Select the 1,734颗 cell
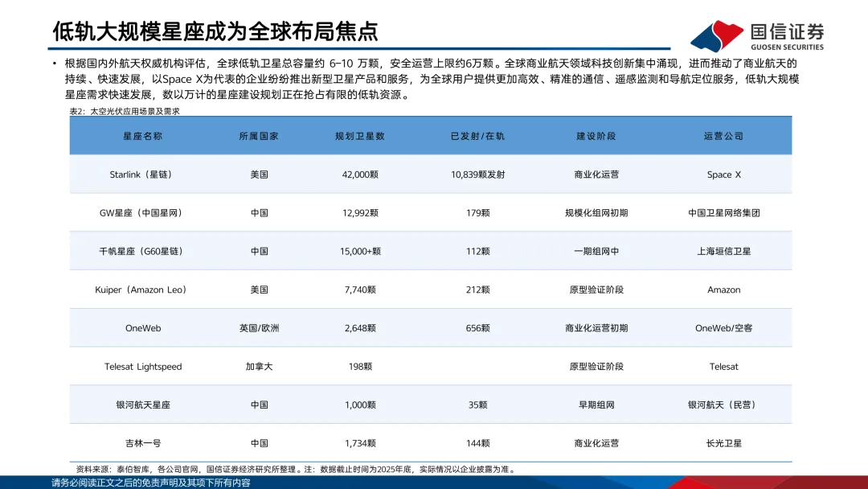 (x=360, y=443)
